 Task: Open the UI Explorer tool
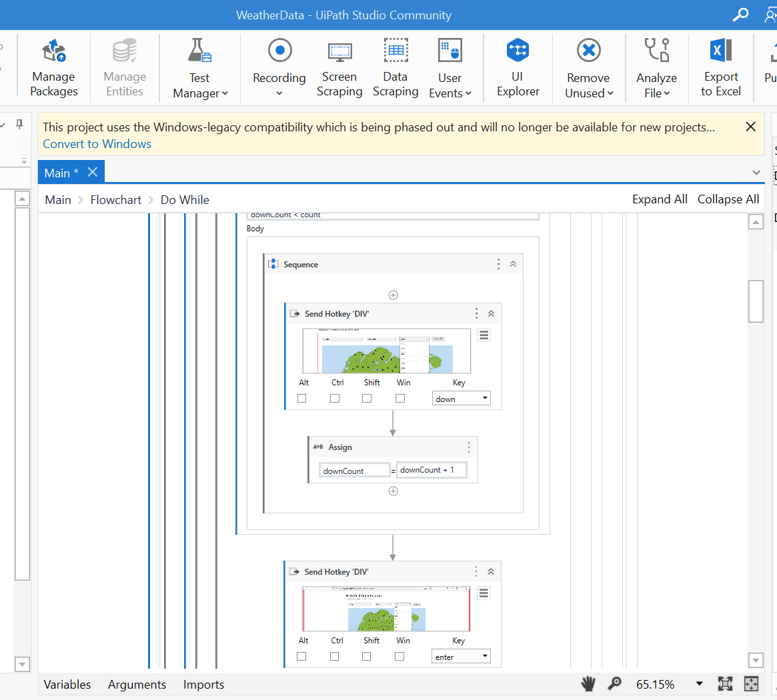[518, 67]
